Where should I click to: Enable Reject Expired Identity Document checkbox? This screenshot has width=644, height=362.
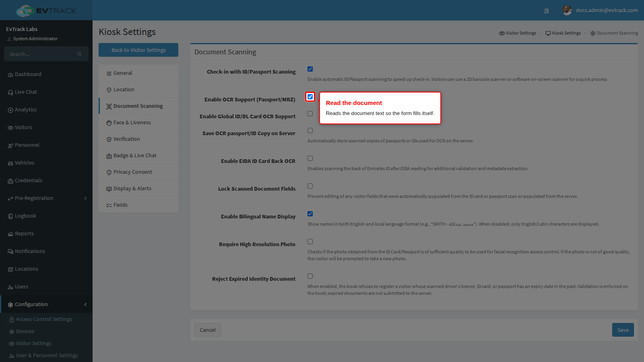pyautogui.click(x=310, y=276)
